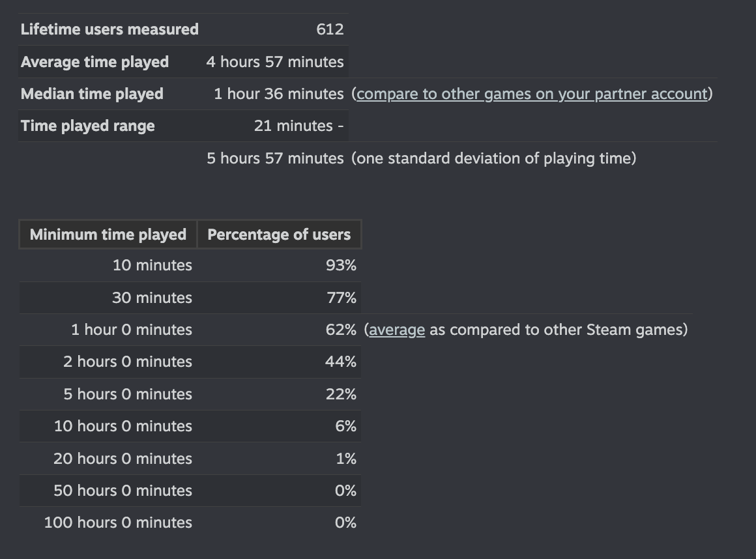This screenshot has height=559, width=756.
Task: Select the Average time played row label
Action: click(94, 62)
